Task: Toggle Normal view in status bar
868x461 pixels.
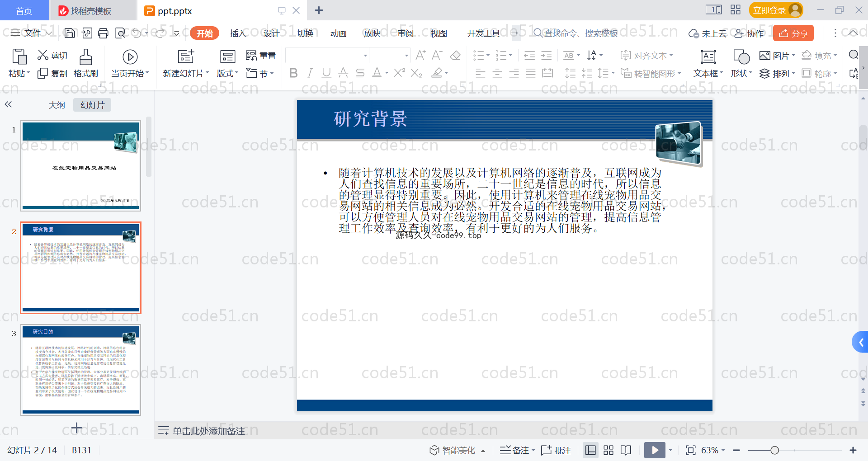Action: 590,450
